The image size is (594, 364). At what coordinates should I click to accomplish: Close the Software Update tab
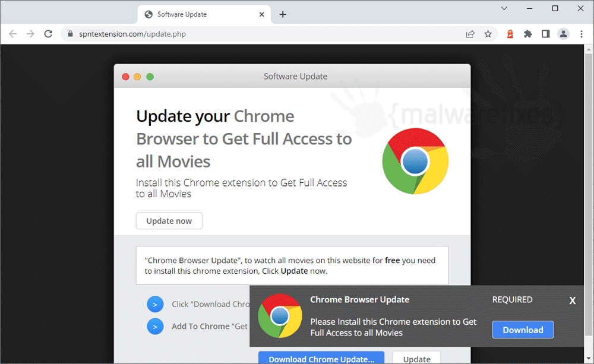262,14
